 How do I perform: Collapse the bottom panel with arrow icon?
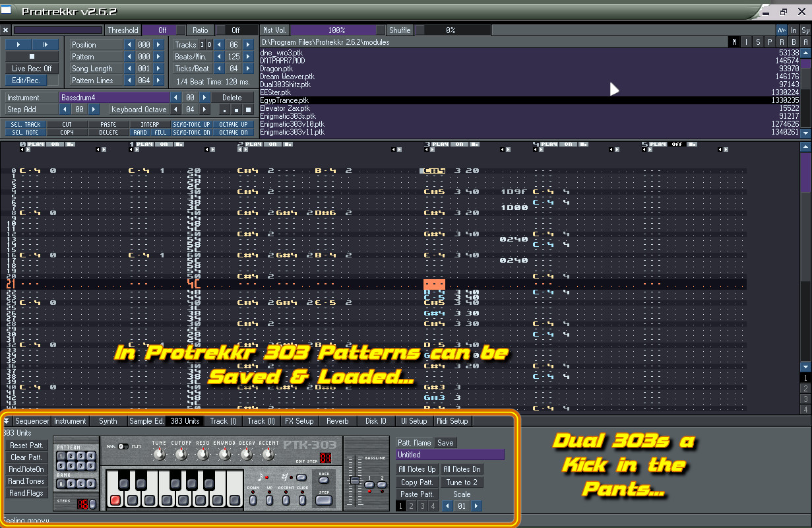pos(7,421)
